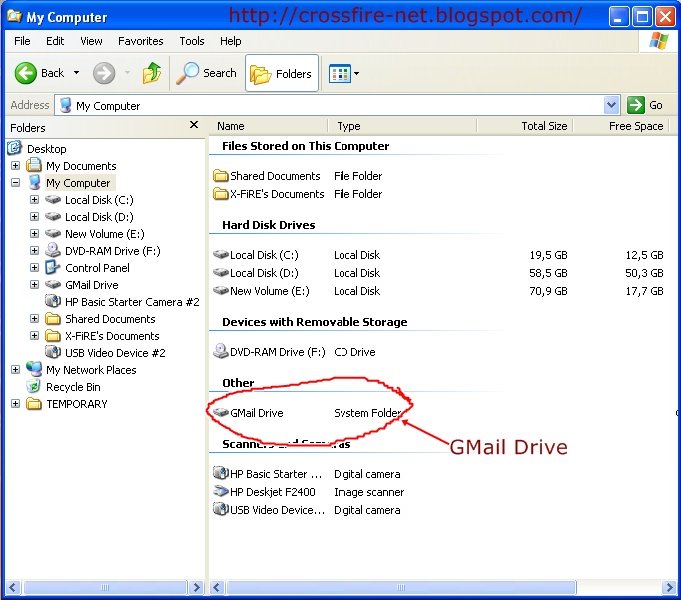Click the file list scroll left arrow

coord(217,588)
